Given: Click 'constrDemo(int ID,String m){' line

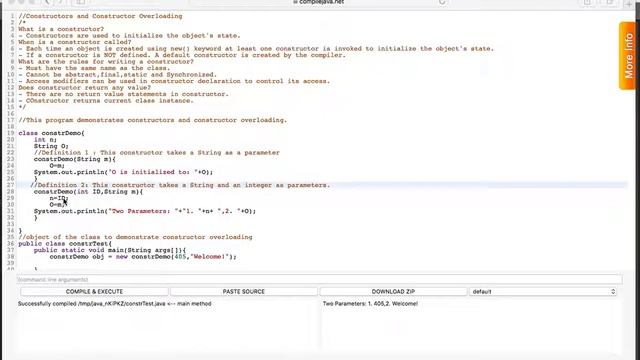Looking at the screenshot, I should pyautogui.click(x=88, y=192).
